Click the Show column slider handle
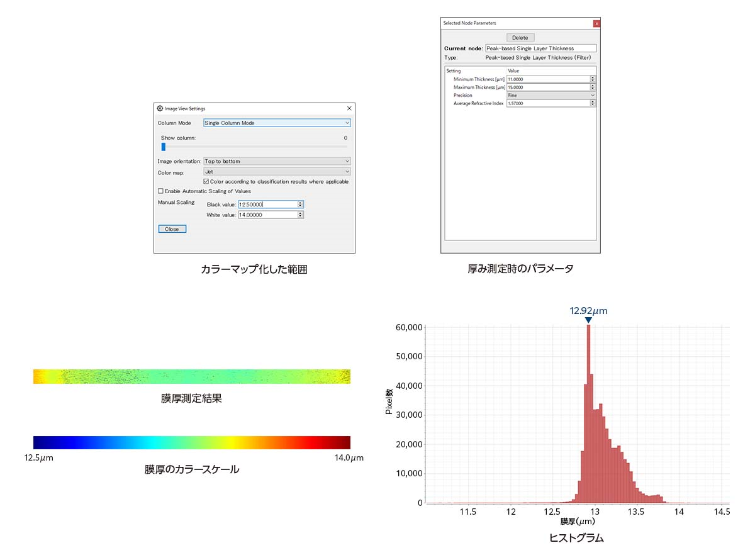The width and height of the screenshot is (755, 560). pyautogui.click(x=164, y=147)
